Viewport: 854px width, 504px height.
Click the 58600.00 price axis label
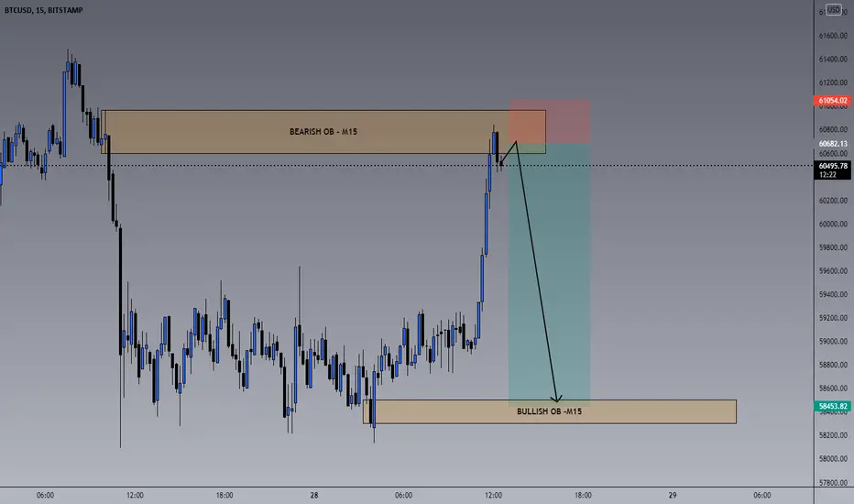(x=833, y=389)
